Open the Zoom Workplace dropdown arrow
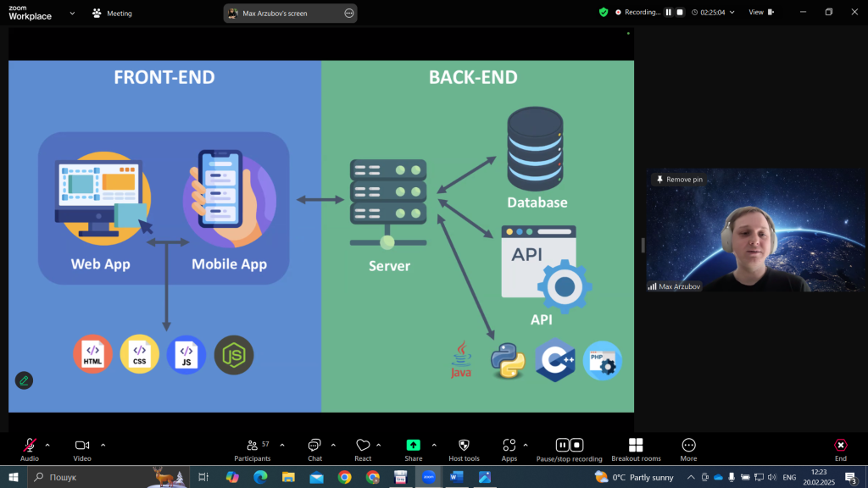The image size is (868, 488). click(72, 14)
